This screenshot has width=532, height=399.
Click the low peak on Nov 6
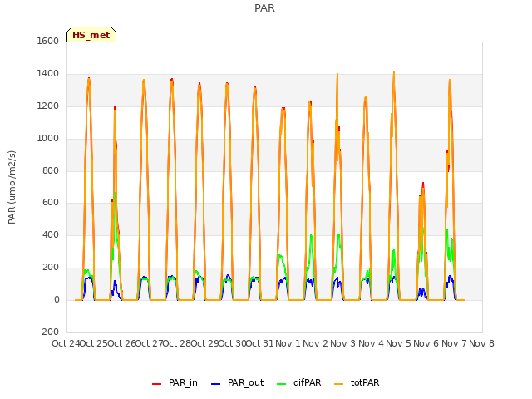(423, 184)
